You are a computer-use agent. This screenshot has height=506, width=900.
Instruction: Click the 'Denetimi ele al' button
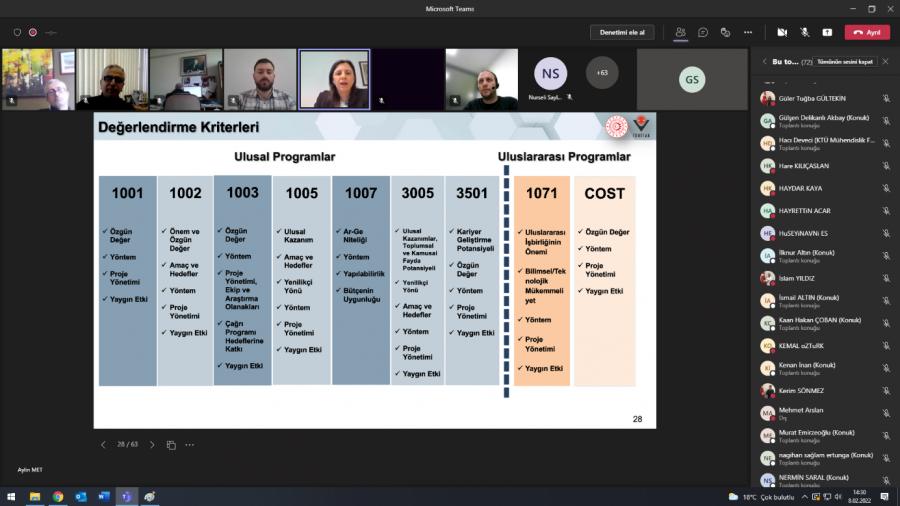pos(622,32)
